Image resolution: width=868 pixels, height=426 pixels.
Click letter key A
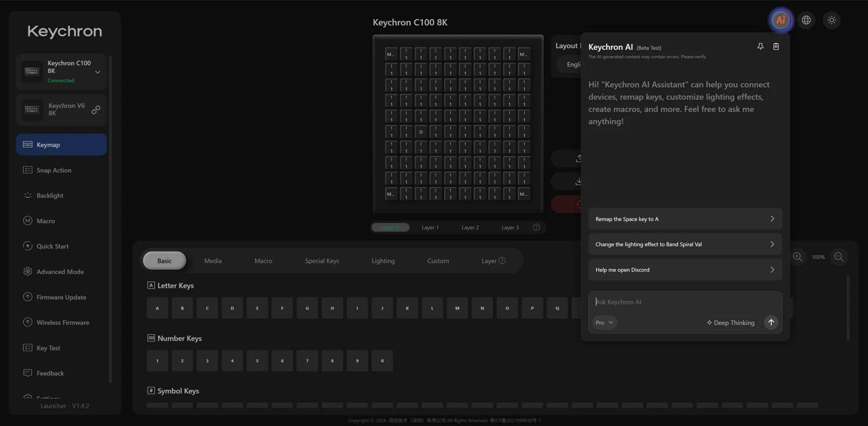157,308
